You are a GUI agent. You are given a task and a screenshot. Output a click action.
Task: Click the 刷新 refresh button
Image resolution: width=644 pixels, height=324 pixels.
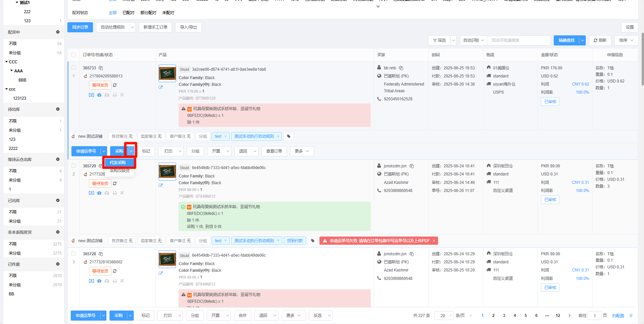tap(600, 40)
